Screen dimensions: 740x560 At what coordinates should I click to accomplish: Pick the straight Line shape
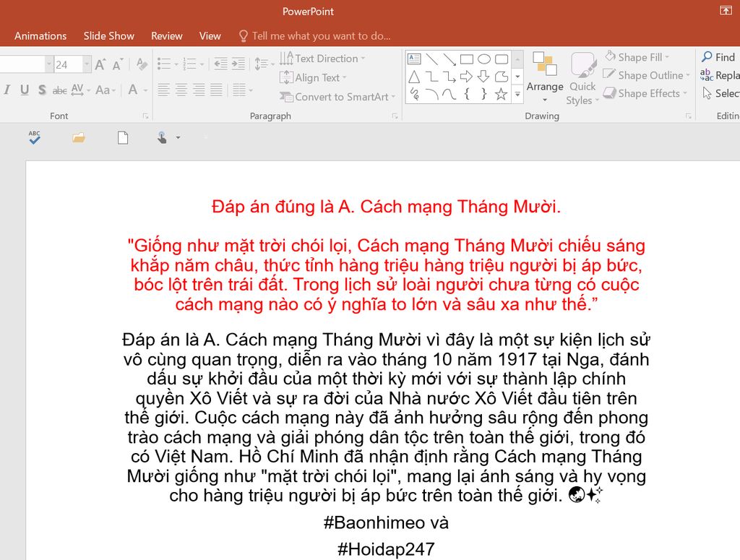[x=431, y=59]
